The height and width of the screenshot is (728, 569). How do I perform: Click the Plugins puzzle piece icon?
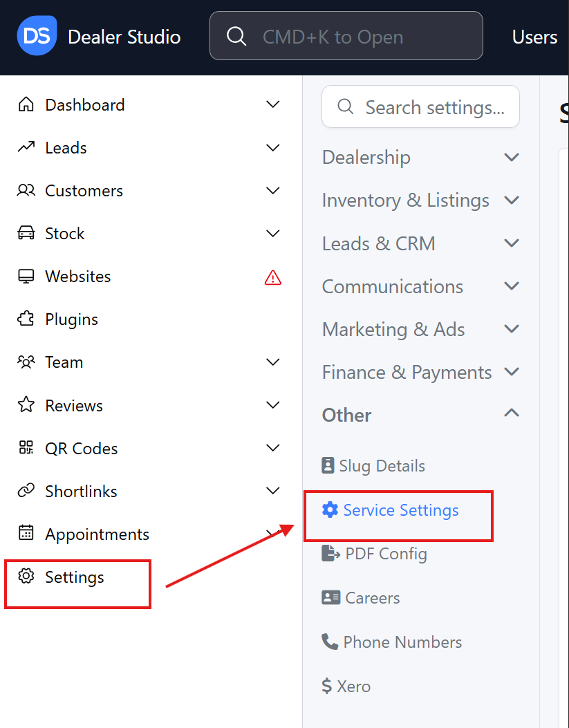tap(26, 319)
